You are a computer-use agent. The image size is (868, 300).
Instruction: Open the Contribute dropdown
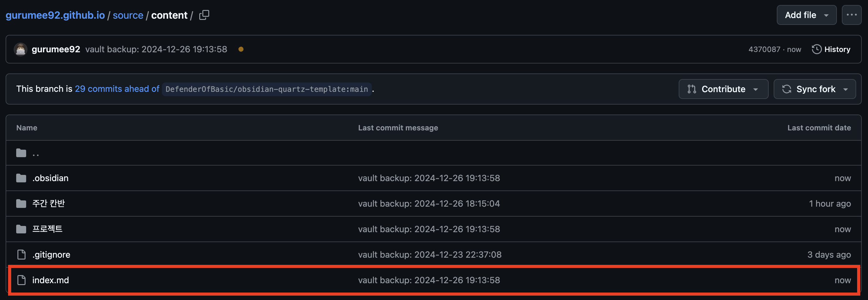723,89
